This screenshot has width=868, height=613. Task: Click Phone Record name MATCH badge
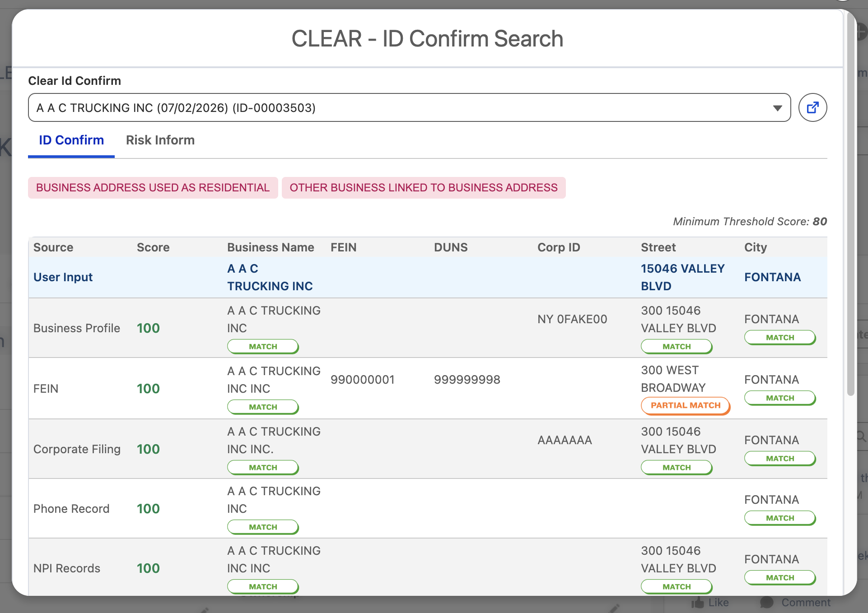263,527
